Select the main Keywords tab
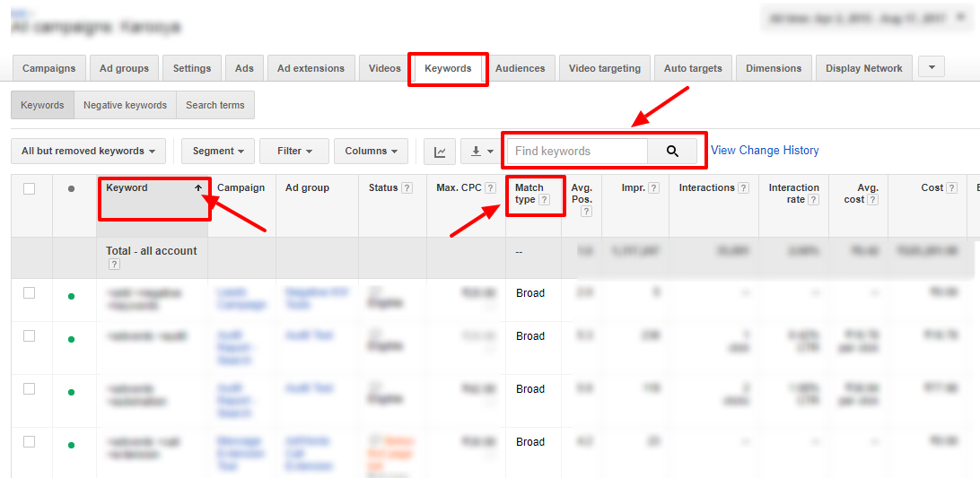 click(x=448, y=68)
